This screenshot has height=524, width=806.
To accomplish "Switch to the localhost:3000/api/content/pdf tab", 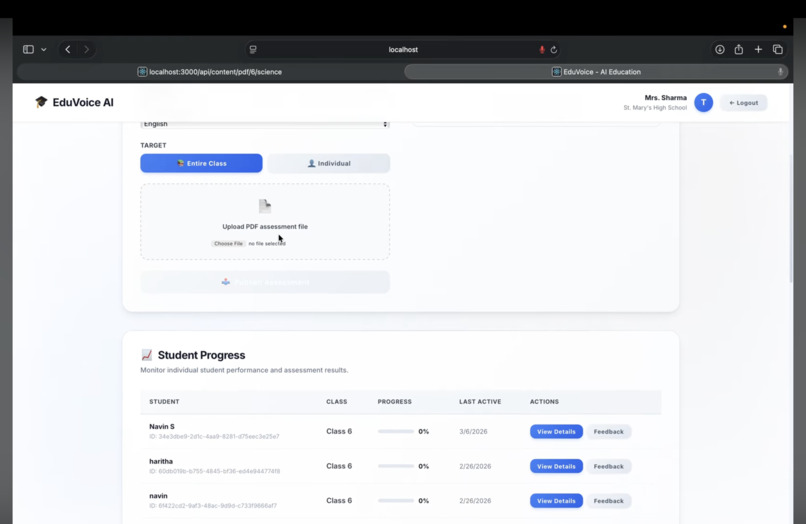I will (210, 72).
